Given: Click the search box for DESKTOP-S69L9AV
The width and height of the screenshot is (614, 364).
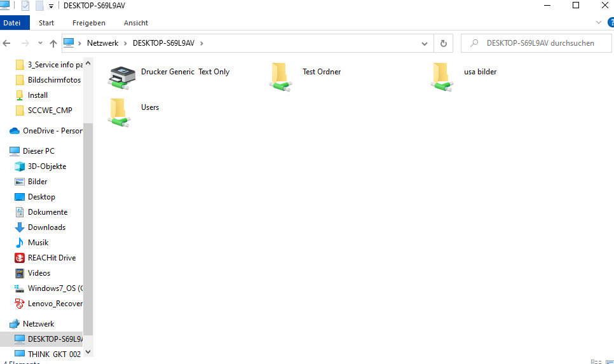Looking at the screenshot, I should point(539,43).
